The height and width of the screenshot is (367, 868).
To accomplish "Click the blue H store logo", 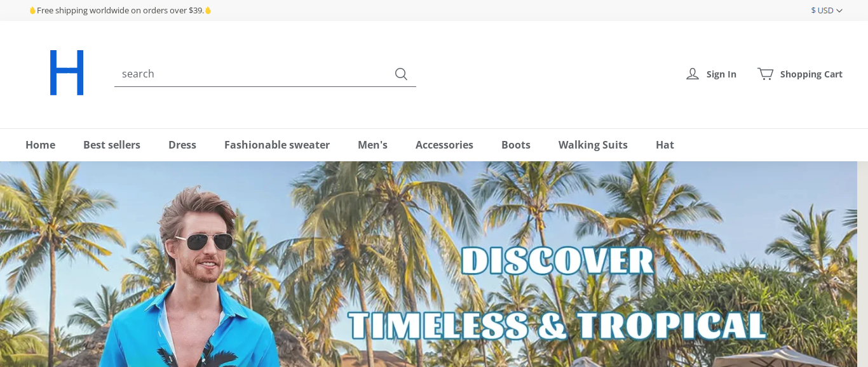I will tap(67, 72).
